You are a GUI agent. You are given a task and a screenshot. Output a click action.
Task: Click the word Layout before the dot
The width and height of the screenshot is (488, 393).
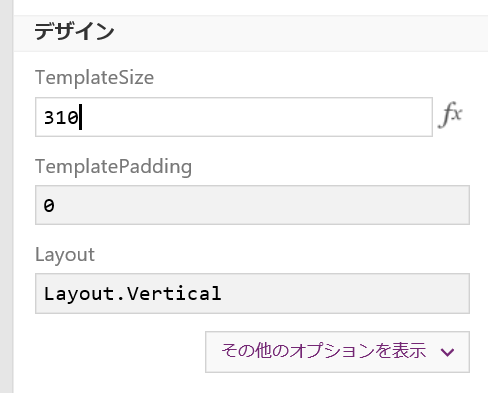pos(79,294)
